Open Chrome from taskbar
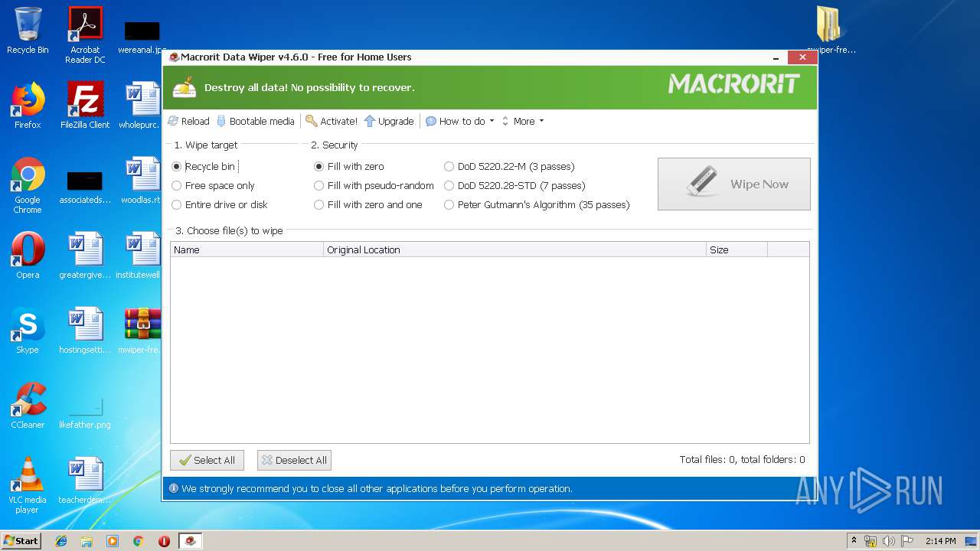Image resolution: width=980 pixels, height=551 pixels. (138, 541)
